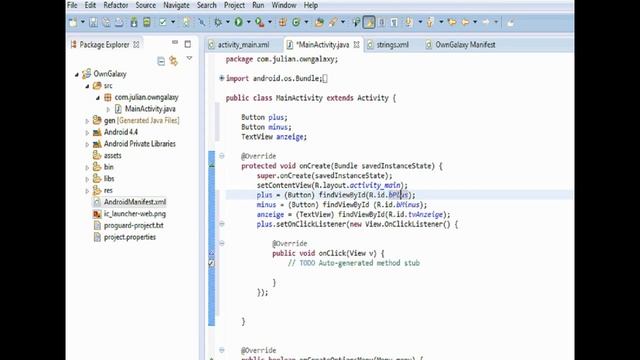Click the Run Last Tool icon with red toolbox
Image resolution: width=640 pixels, height=360 pixels.
point(259,22)
